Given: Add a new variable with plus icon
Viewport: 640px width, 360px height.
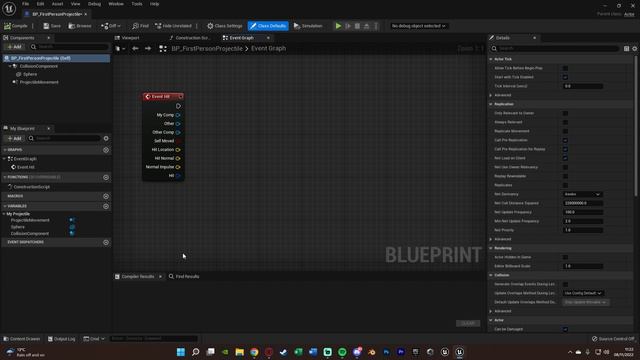Looking at the screenshot, I should pos(106,206).
